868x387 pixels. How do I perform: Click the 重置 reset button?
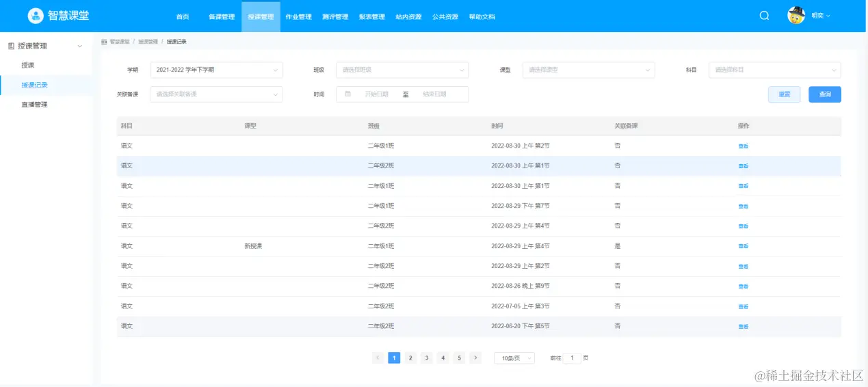point(785,94)
